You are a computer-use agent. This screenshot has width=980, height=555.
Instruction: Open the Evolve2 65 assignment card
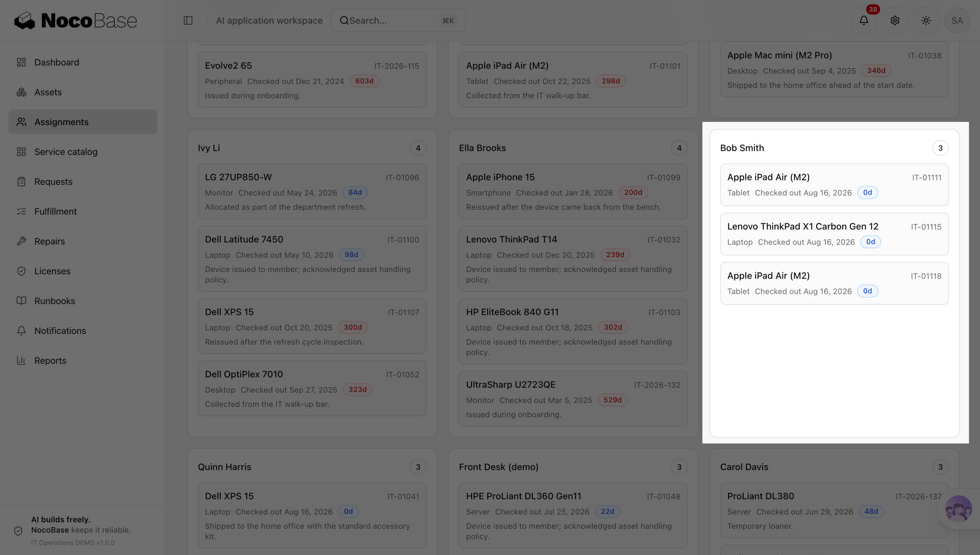(312, 80)
